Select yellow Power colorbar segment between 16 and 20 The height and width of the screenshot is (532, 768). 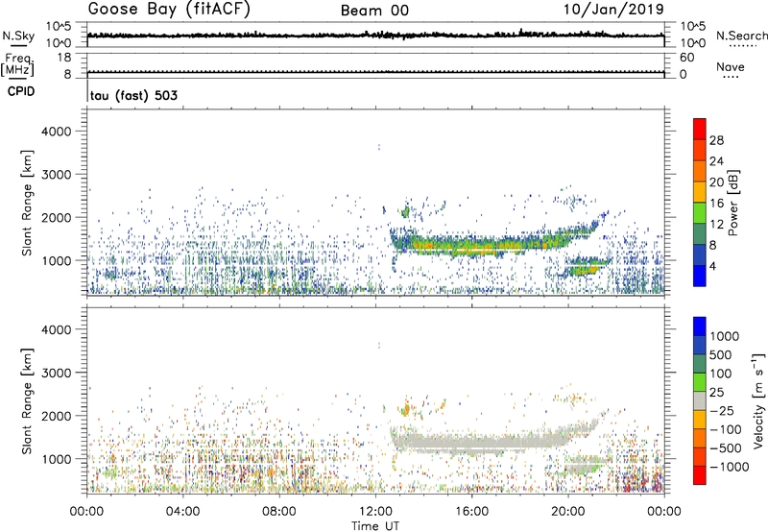pyautogui.click(x=700, y=191)
